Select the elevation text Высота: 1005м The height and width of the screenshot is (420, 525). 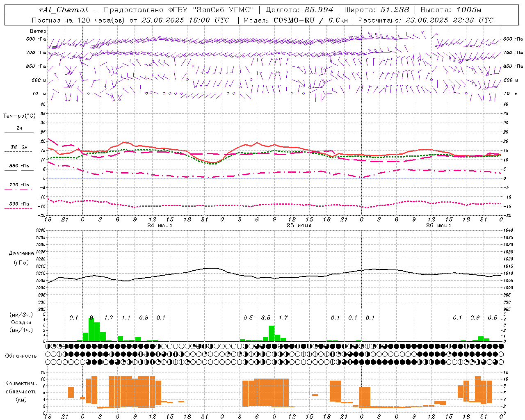(451, 10)
